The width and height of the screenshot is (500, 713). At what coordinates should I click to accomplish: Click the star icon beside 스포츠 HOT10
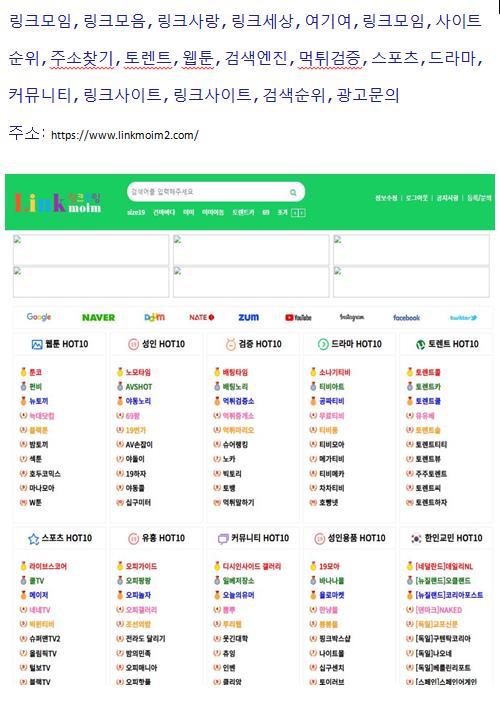coord(34,539)
